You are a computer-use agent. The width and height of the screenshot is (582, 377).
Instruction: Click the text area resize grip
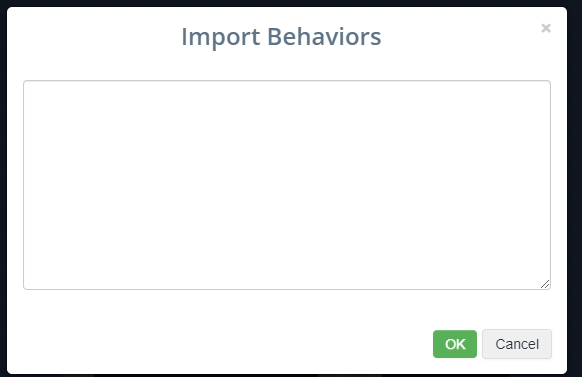click(x=545, y=284)
